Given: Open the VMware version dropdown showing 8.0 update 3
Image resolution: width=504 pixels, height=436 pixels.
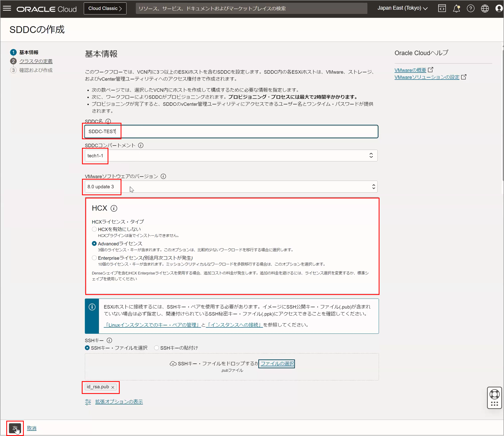Looking at the screenshot, I should [231, 187].
